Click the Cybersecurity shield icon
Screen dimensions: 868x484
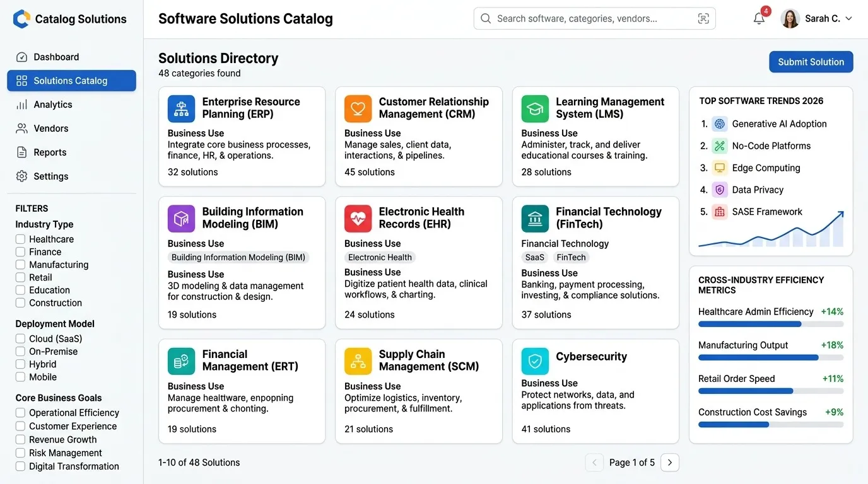(535, 361)
